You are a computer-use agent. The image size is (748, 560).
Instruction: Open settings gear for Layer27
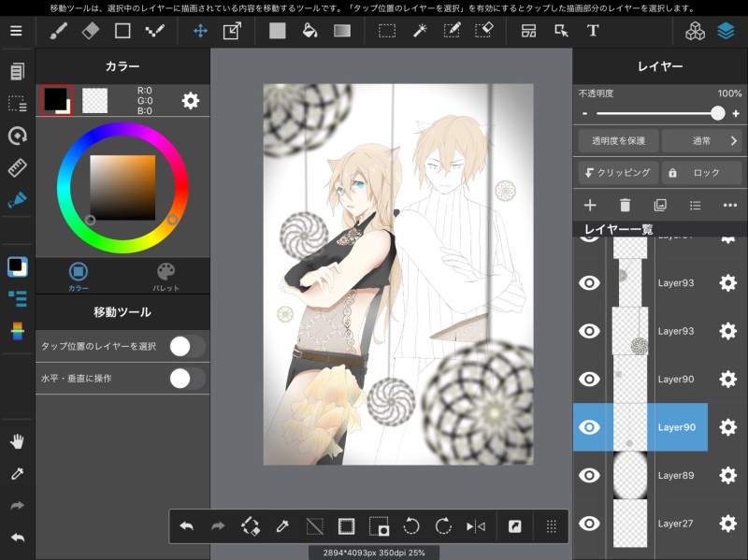point(728,524)
